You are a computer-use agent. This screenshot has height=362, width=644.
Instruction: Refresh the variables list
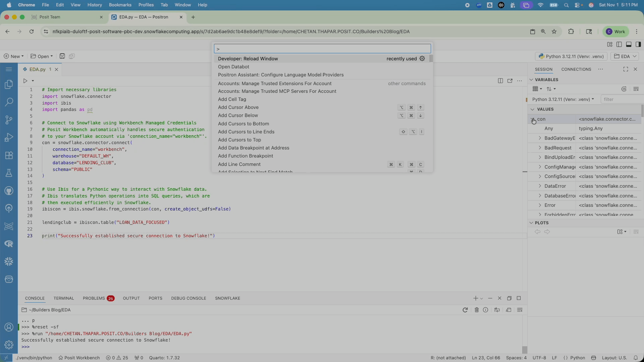coord(624,89)
